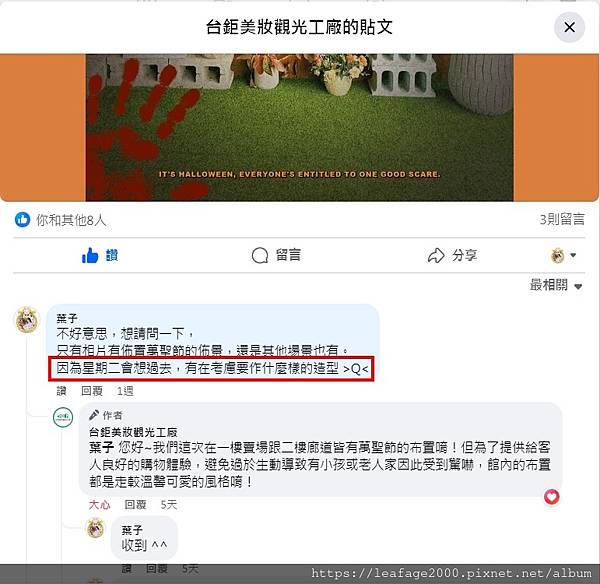
Task: Click the 1週 timestamp of the first comment
Action: 125,391
